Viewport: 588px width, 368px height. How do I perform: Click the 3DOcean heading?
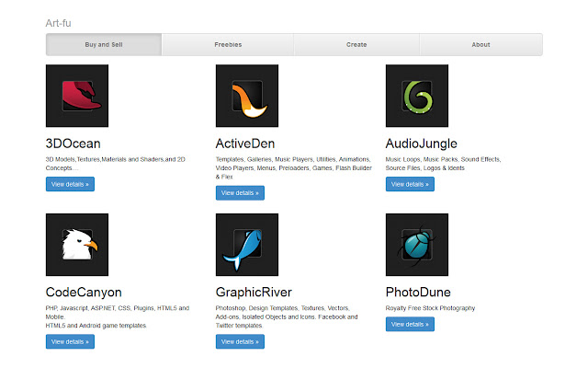coord(73,144)
